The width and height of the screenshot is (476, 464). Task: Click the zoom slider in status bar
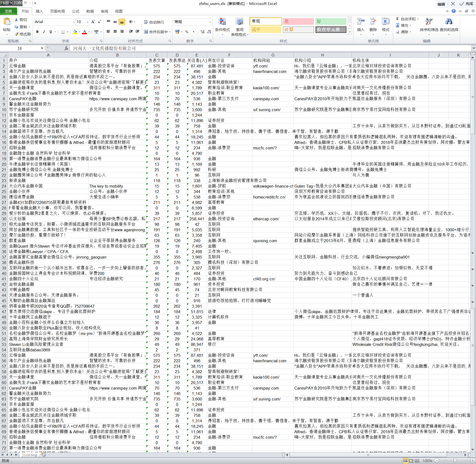455,461
